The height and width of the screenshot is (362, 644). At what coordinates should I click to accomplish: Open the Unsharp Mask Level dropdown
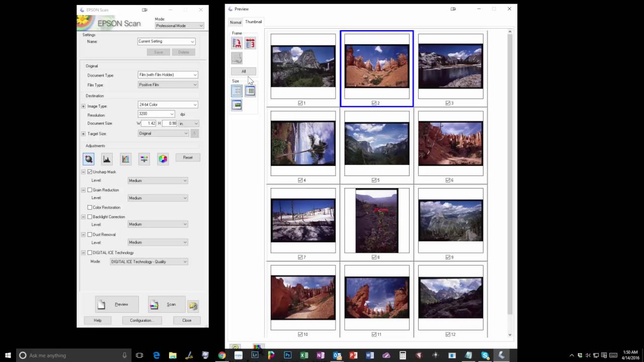pyautogui.click(x=157, y=180)
